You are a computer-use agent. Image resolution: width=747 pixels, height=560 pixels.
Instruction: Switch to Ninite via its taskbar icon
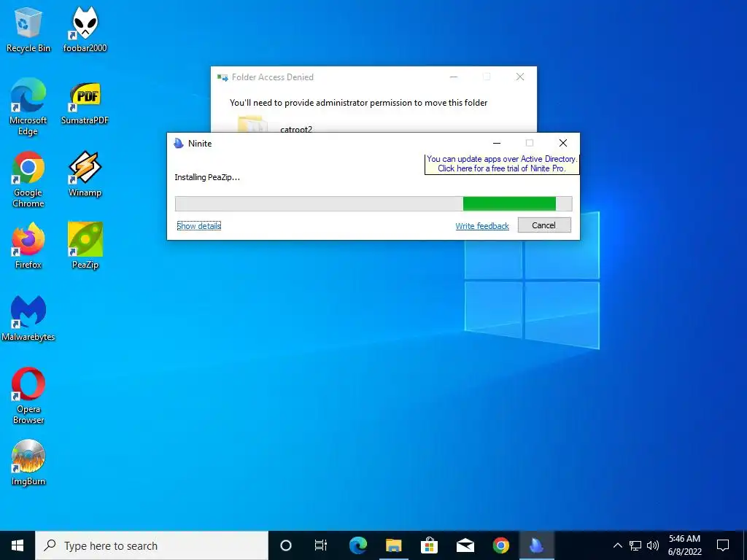coord(536,545)
